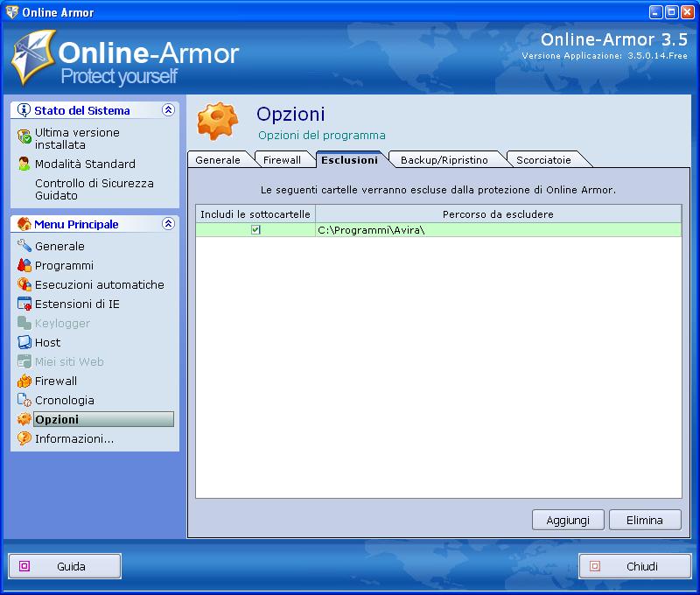Click the Modalità Standard user icon

pyautogui.click(x=24, y=164)
